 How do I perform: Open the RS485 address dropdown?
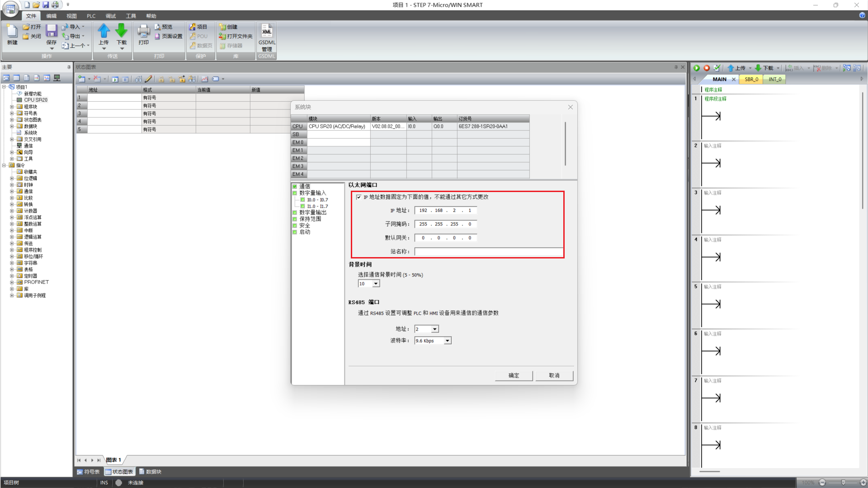pyautogui.click(x=434, y=329)
